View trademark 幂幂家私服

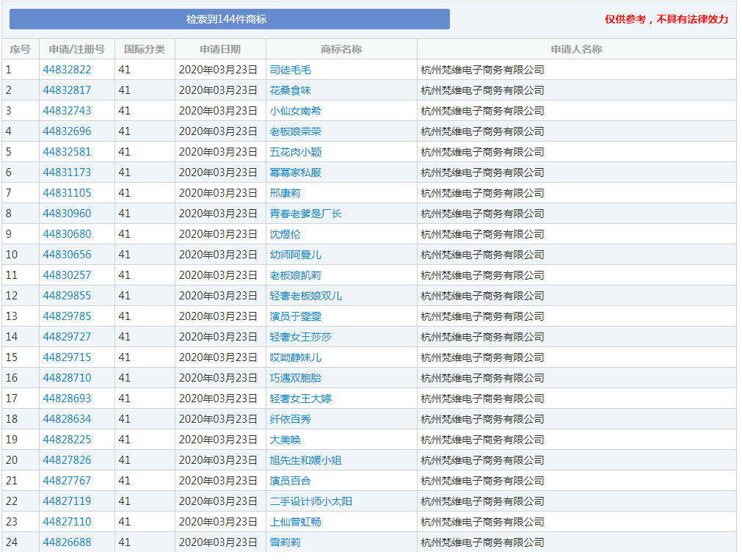tap(295, 172)
